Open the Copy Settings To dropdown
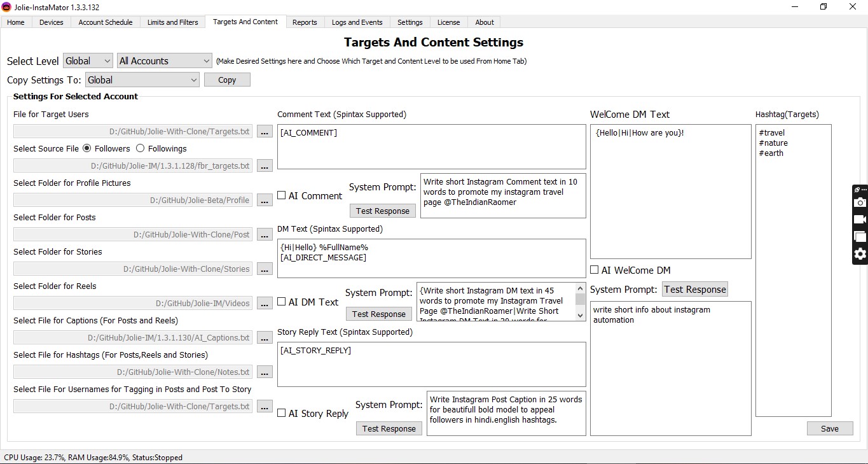This screenshot has height=464, width=868. click(x=141, y=80)
